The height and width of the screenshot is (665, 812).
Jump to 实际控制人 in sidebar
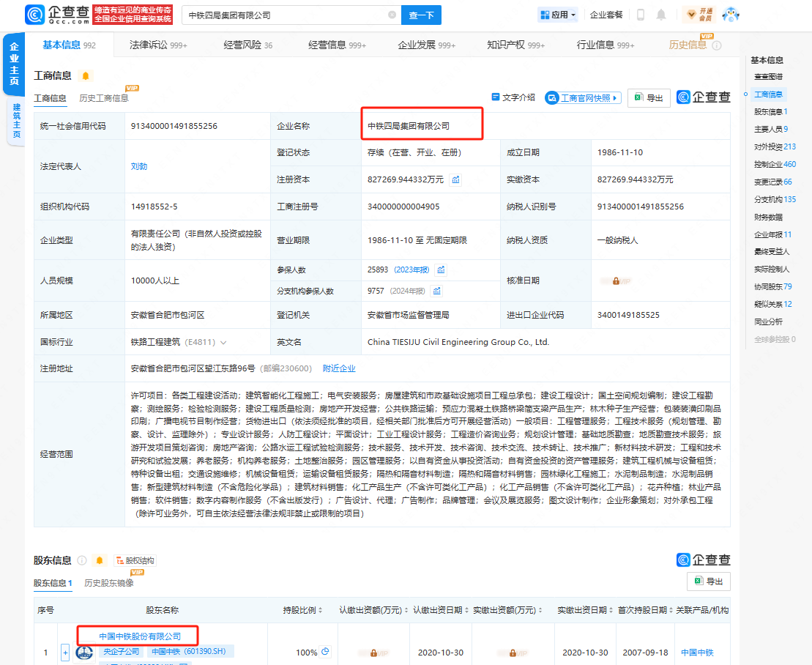pos(772,270)
